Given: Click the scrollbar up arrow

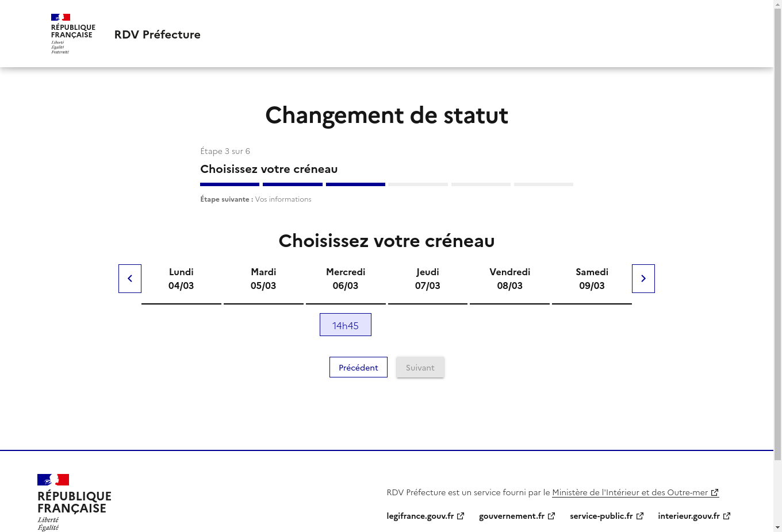Looking at the screenshot, I should click(x=777, y=4).
